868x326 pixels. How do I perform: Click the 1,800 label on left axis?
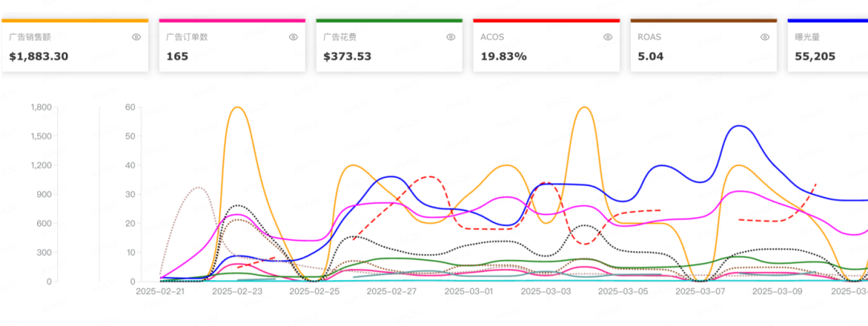[42, 107]
